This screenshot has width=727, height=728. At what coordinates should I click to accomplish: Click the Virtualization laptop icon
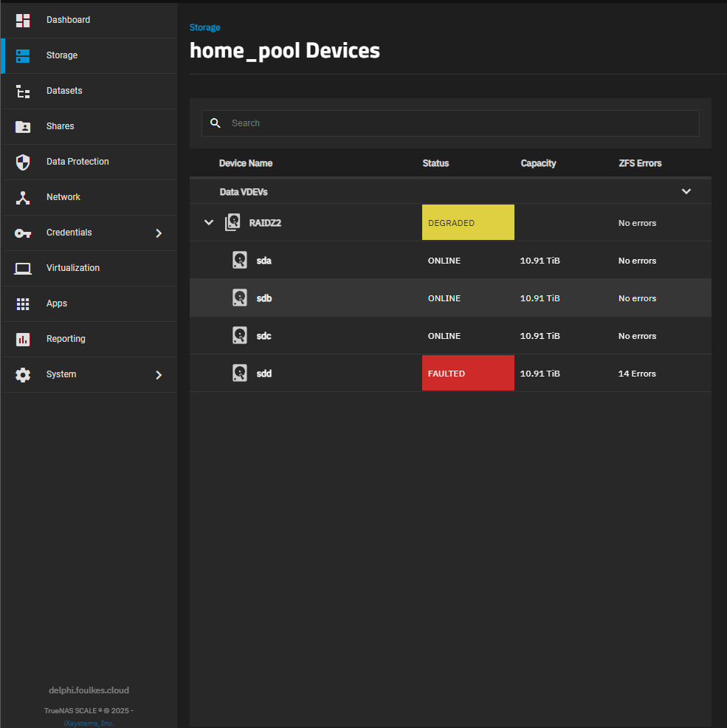(x=23, y=269)
